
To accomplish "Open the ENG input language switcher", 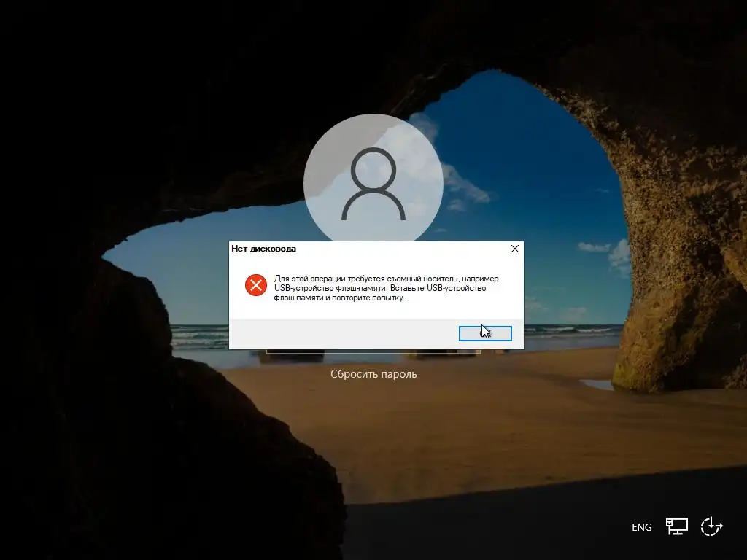I will coord(641,527).
